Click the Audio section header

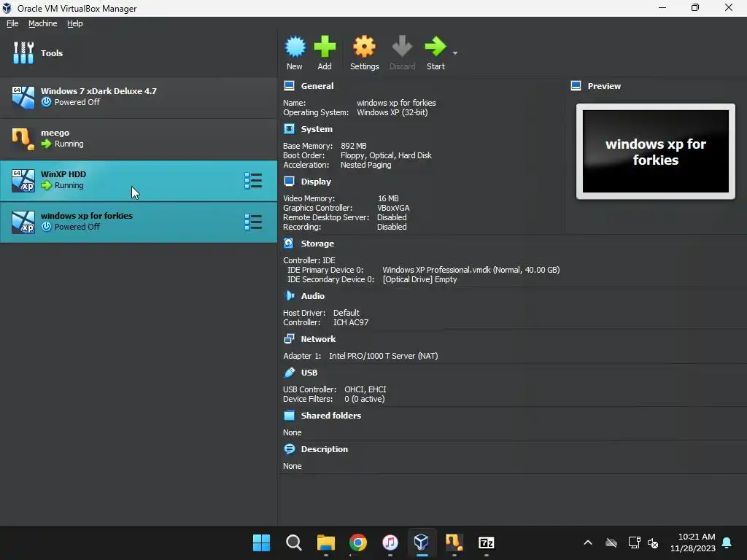tap(312, 296)
